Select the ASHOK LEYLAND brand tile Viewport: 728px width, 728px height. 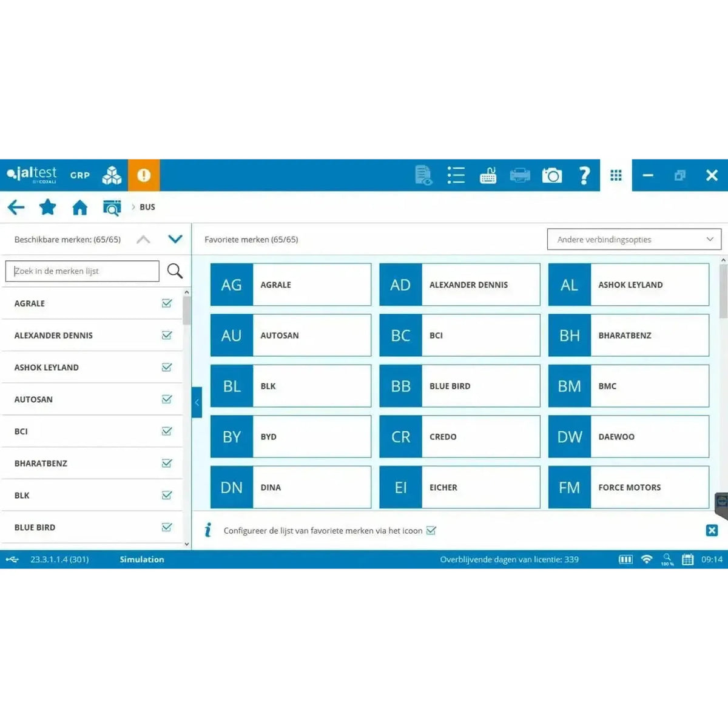pyautogui.click(x=629, y=285)
